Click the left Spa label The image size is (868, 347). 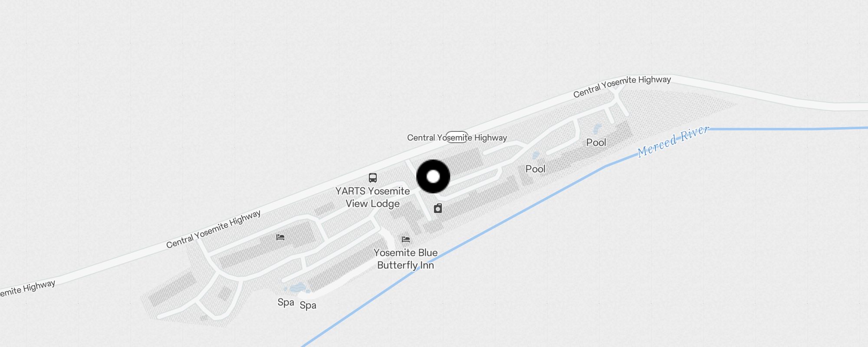pyautogui.click(x=286, y=302)
